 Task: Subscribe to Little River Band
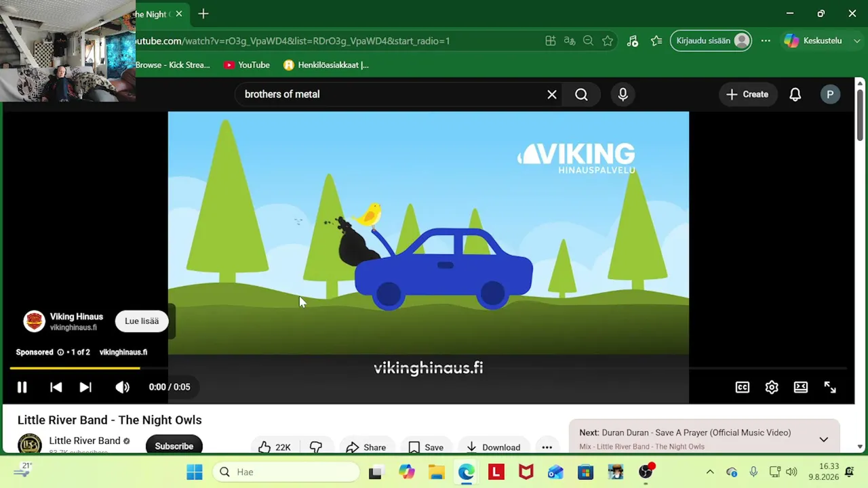click(174, 446)
